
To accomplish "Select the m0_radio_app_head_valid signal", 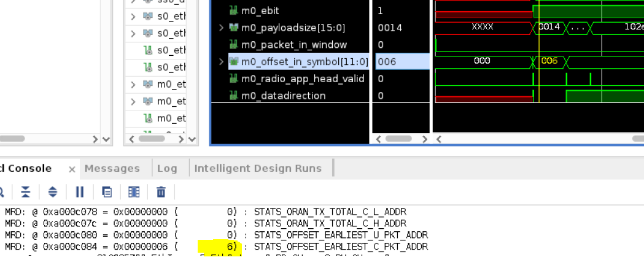I will point(302,79).
